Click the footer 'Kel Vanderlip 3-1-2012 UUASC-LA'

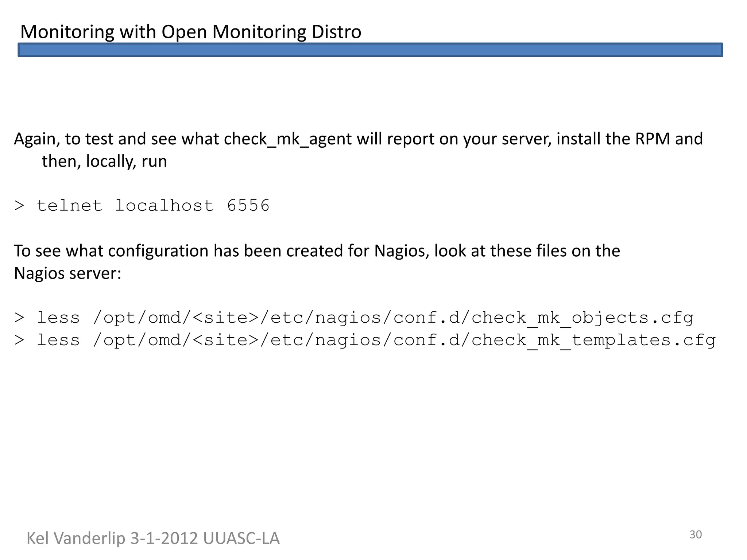[153, 538]
